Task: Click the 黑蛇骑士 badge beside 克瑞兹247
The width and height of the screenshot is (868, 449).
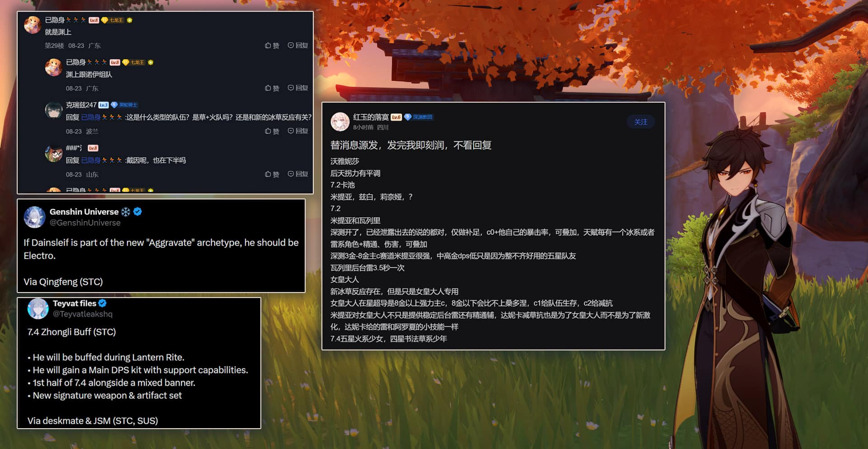Action: tap(124, 105)
